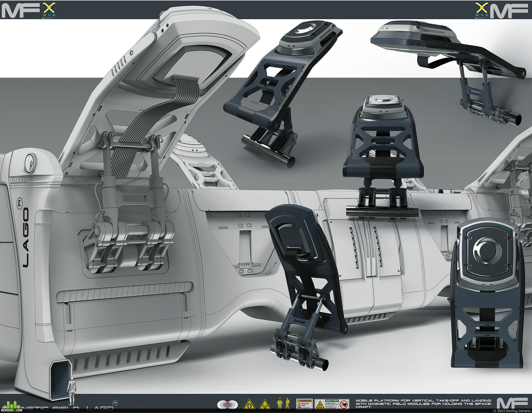Select the top-center angled magnetic module render
This screenshot has height=413, width=532.
[x=283, y=94]
